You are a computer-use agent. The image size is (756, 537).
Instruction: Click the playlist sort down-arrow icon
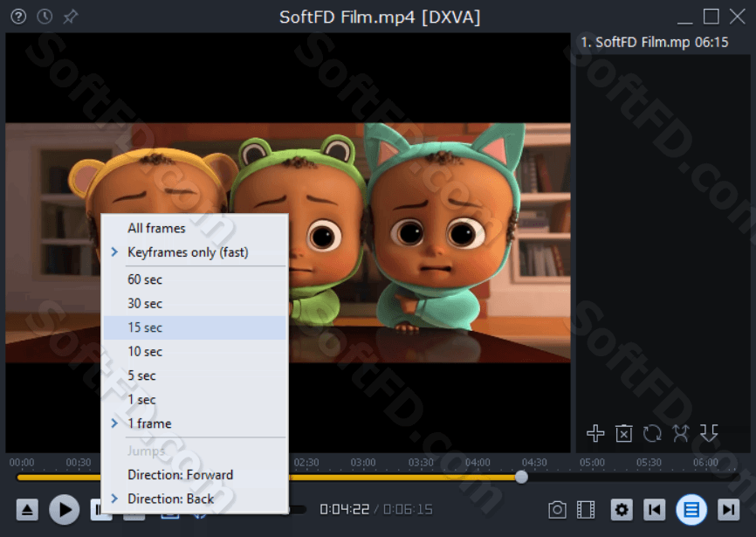pos(709,433)
